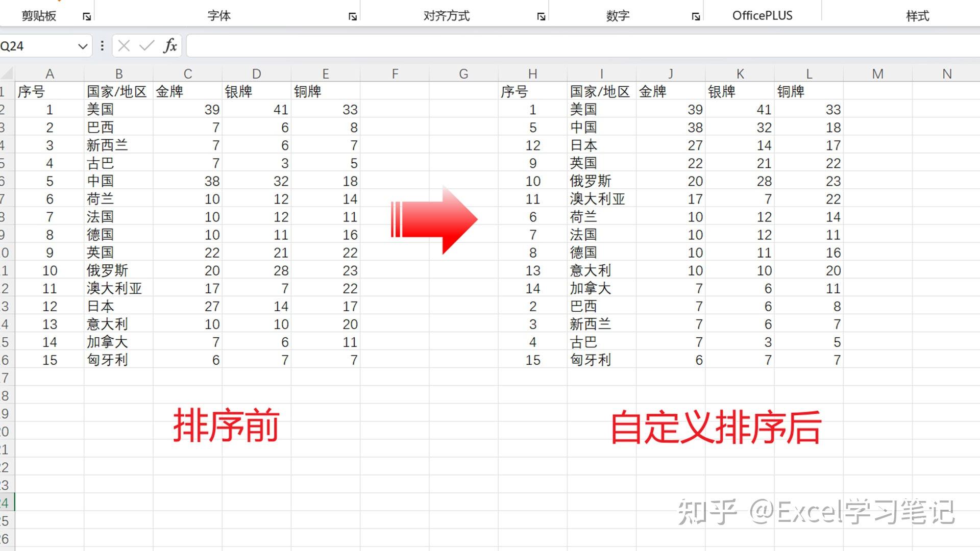Open the Font group dialog launcher
The image size is (980, 551).
point(352,16)
